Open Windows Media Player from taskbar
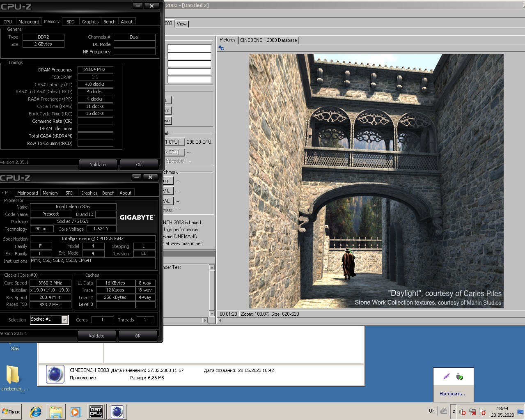 coord(76,411)
